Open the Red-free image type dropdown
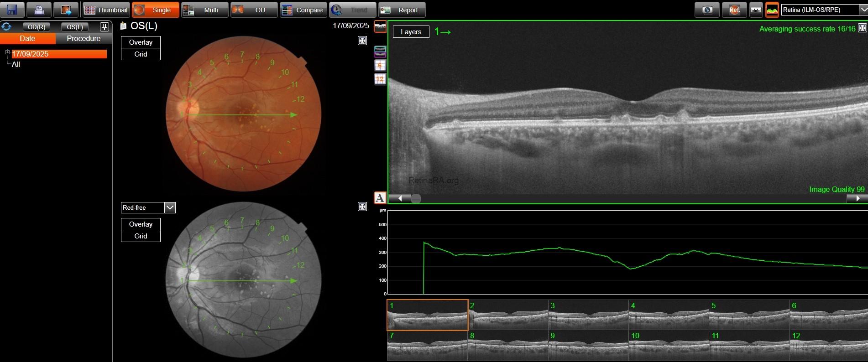868x362 pixels. pyautogui.click(x=170, y=208)
